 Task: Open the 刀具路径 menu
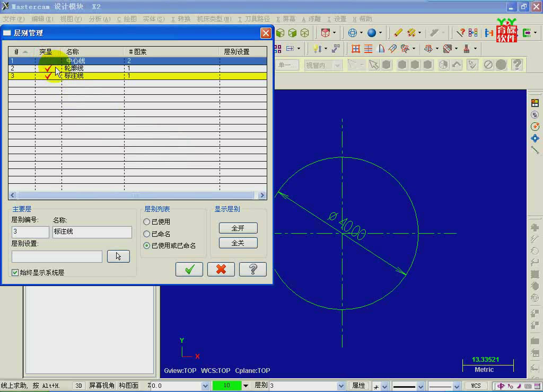click(x=253, y=19)
